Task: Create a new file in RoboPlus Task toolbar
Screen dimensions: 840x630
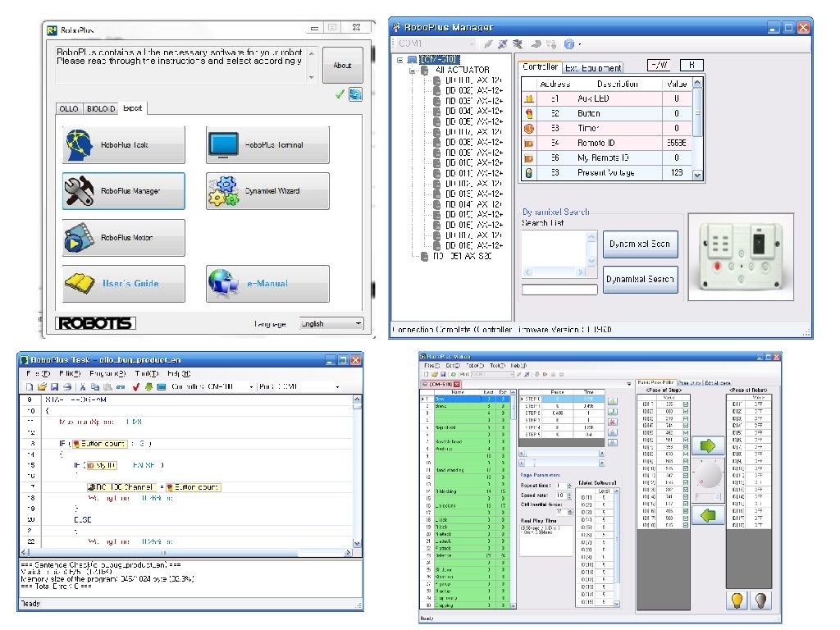Action: [30, 387]
